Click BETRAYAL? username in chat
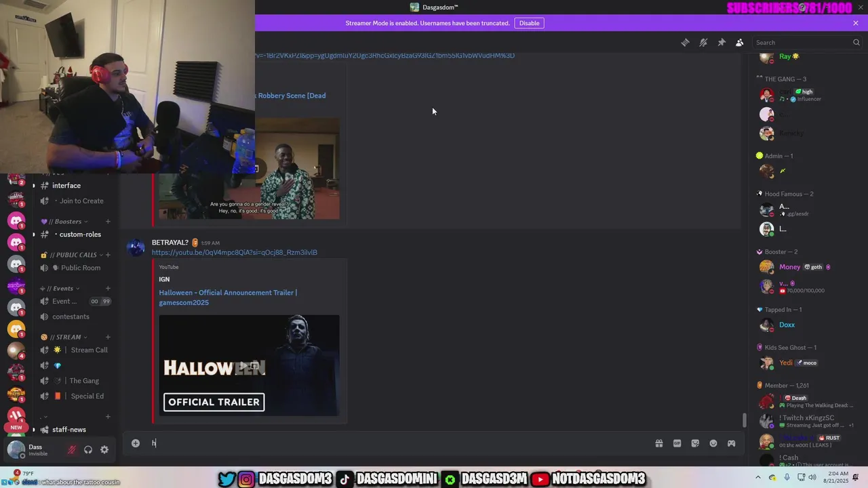This screenshot has height=488, width=868. tap(170, 243)
